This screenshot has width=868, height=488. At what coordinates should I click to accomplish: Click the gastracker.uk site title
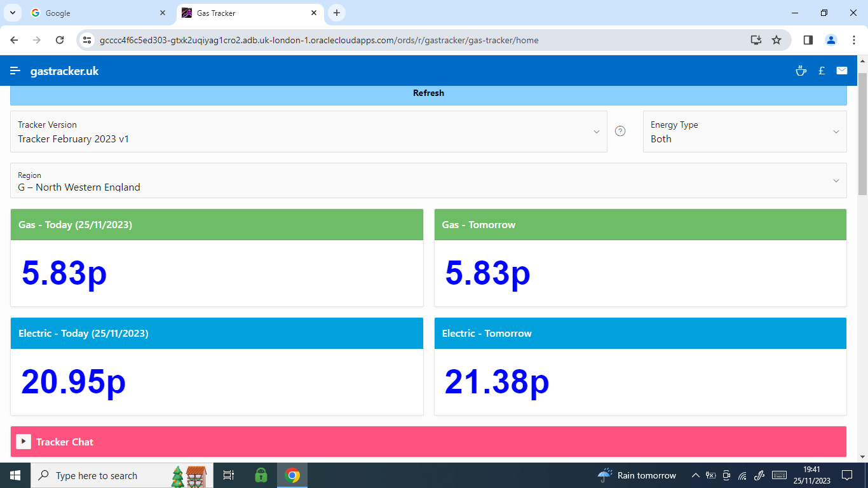(64, 71)
